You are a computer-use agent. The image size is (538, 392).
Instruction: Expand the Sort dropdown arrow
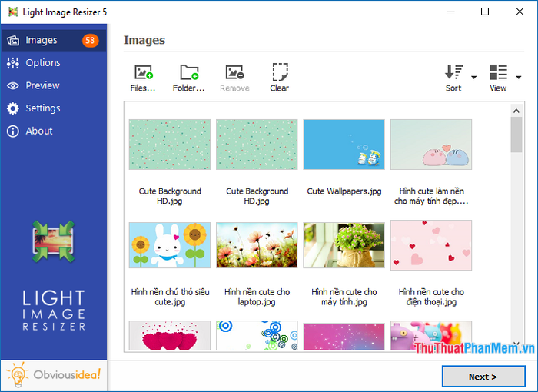(x=473, y=77)
